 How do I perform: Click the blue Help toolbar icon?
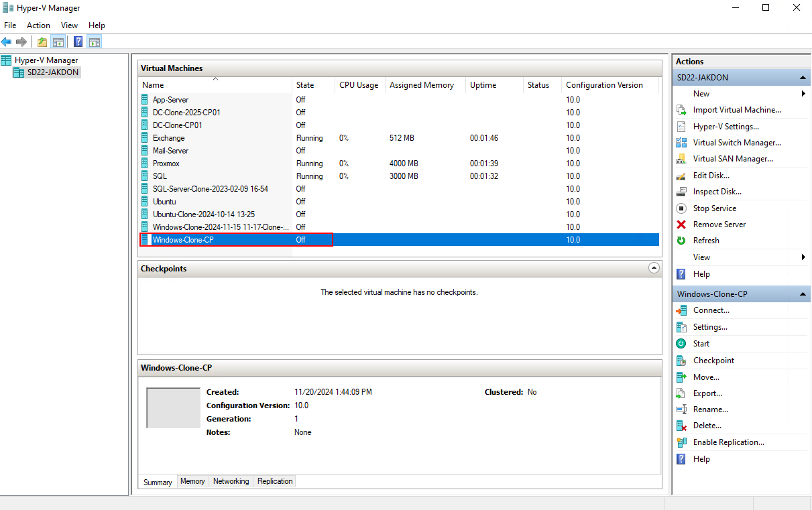(x=78, y=42)
